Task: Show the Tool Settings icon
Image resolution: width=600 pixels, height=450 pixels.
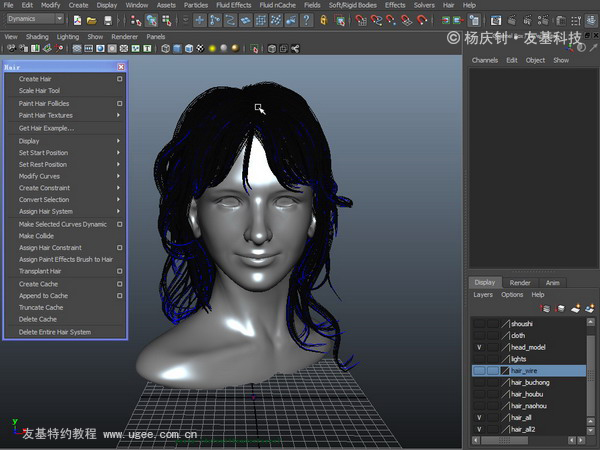Action: pyautogui.click(x=576, y=20)
